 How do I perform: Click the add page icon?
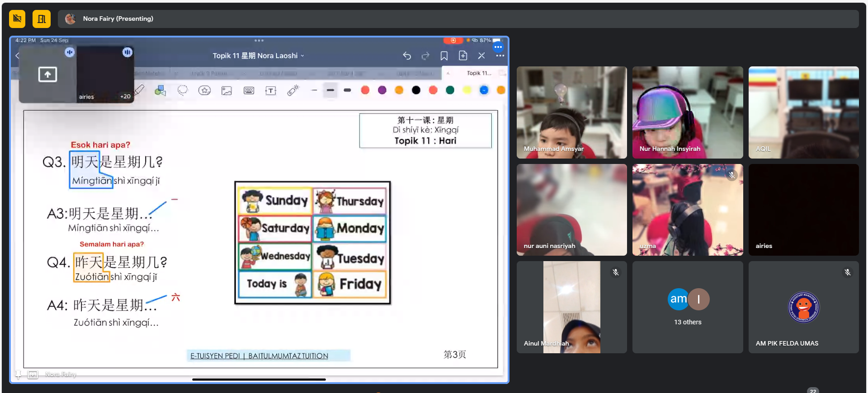[x=463, y=56]
